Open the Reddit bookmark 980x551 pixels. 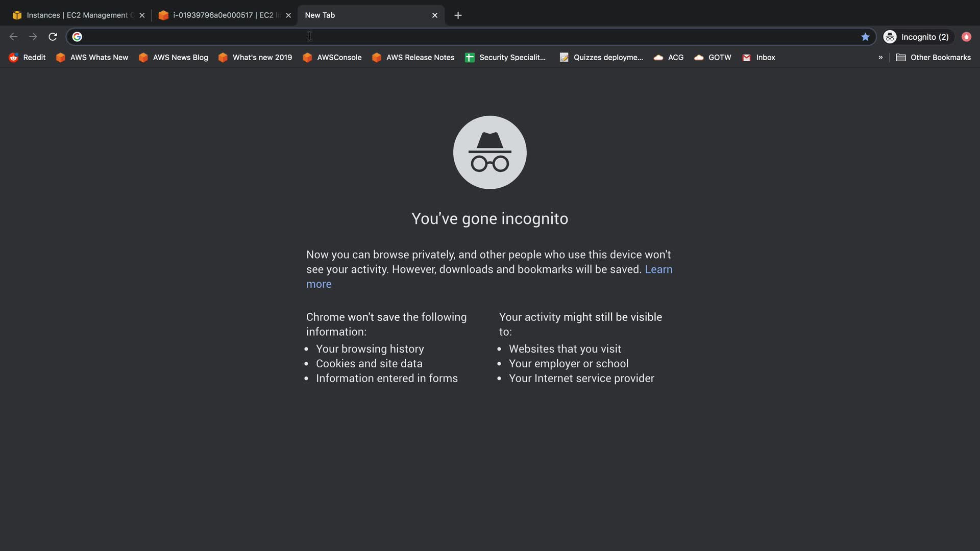pyautogui.click(x=28, y=58)
